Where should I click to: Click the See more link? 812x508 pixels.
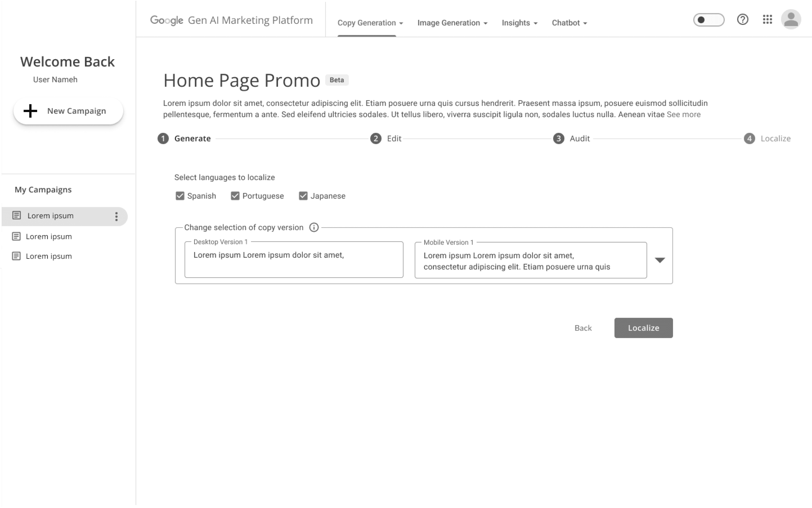pyautogui.click(x=683, y=115)
